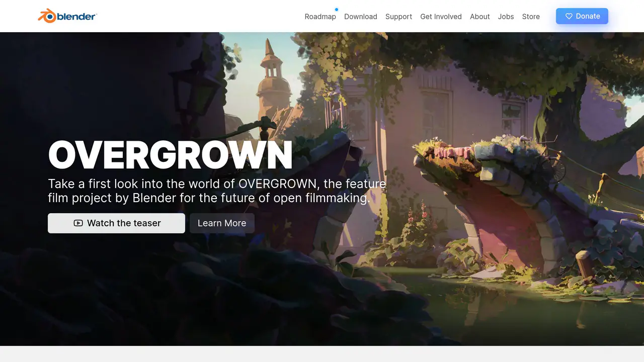
Task: Click the Donate button
Action: coord(582,16)
